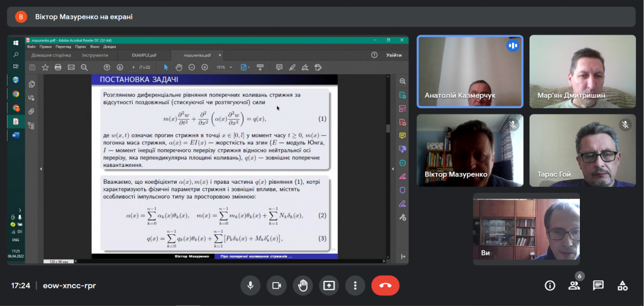Viewport: 644px width, 306px height.
Task: Click the Acrobat vertical scrollbar thumb
Action: (x=389, y=128)
